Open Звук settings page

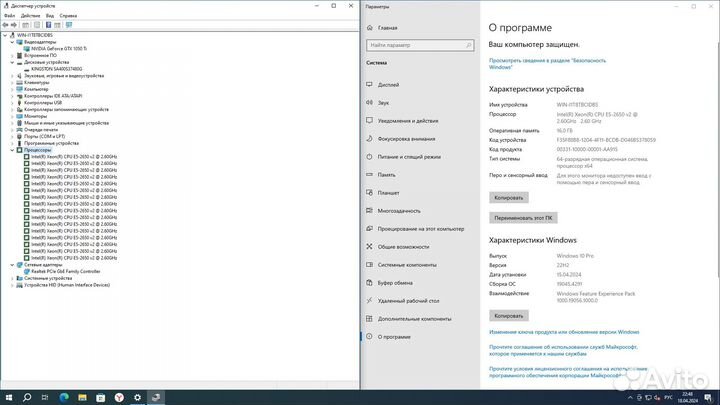(385, 102)
